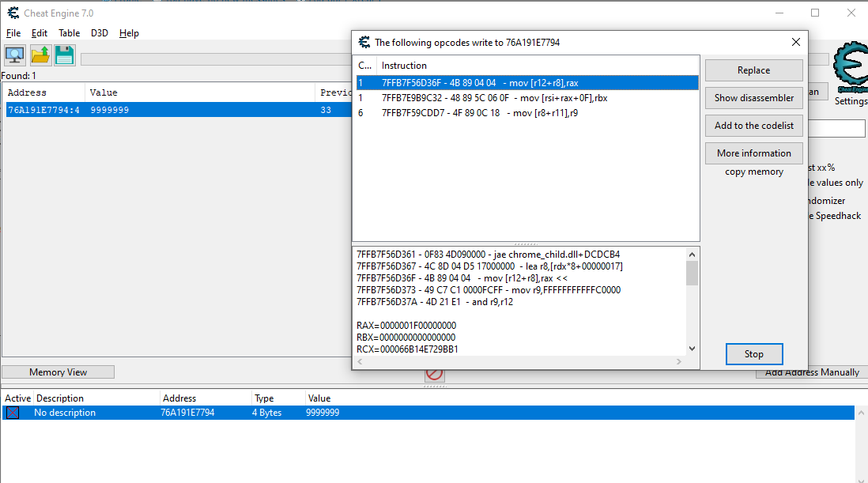Open the File menu
This screenshot has height=483, width=868.
click(x=13, y=33)
